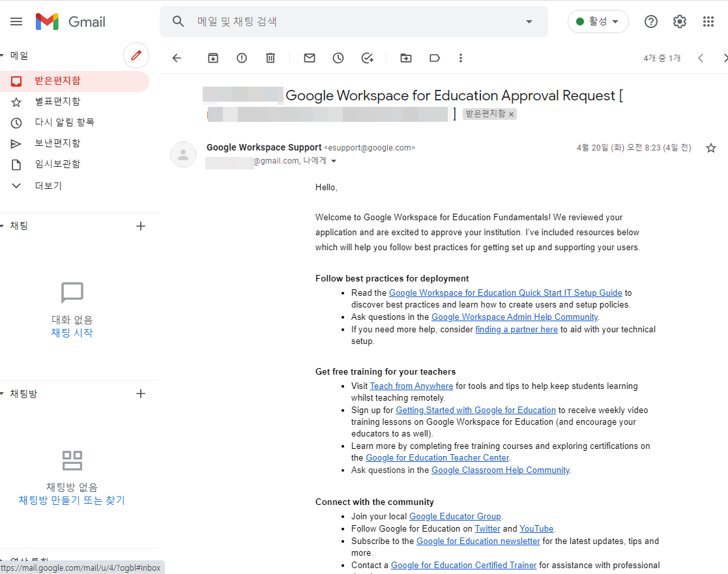
Task: Open the search options dropdown arrow
Action: click(529, 22)
